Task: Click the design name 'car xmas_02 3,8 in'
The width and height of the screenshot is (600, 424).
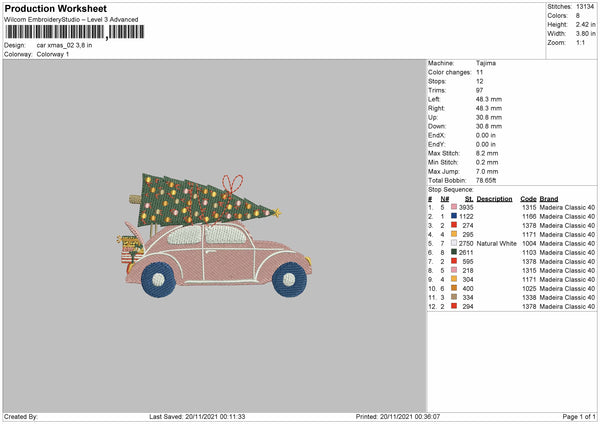Action: point(64,45)
